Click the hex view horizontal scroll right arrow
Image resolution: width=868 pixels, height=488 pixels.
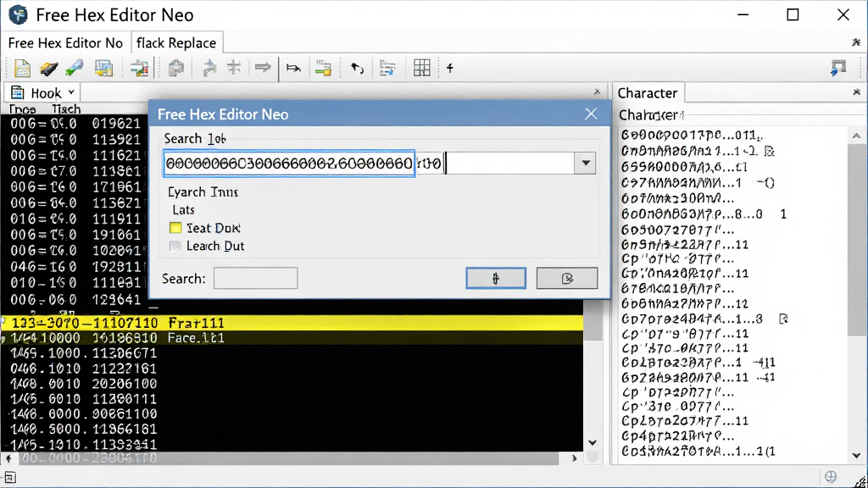point(574,458)
